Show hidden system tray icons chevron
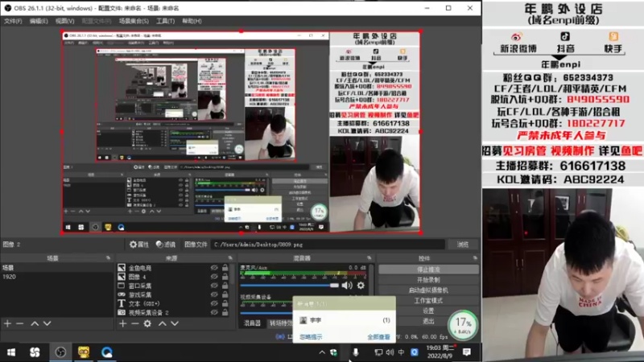This screenshot has height=362, width=644. pos(322,352)
